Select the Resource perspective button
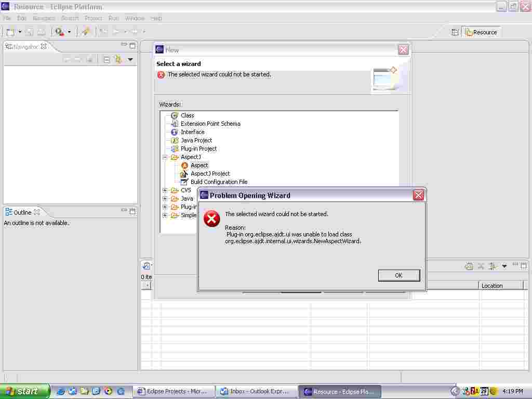The width and height of the screenshot is (532, 399). click(x=482, y=32)
